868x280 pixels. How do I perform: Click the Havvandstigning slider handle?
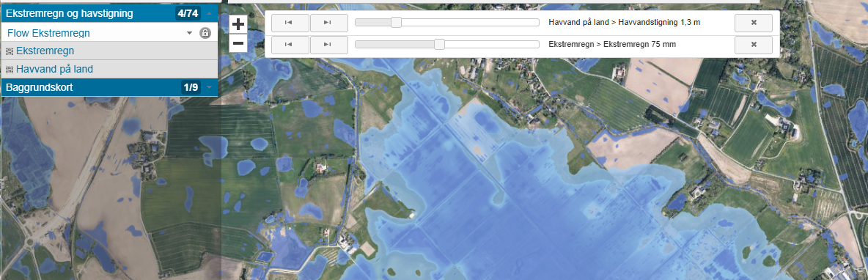point(397,22)
